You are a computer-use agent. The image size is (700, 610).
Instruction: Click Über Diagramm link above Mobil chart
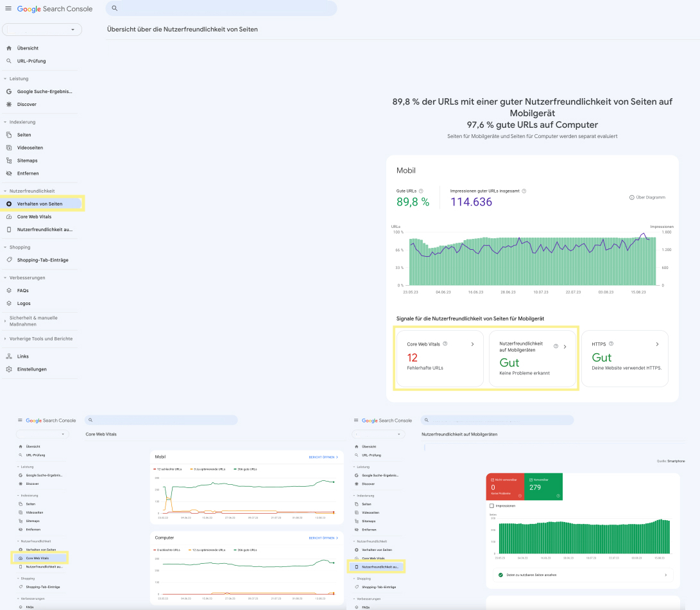[647, 197]
